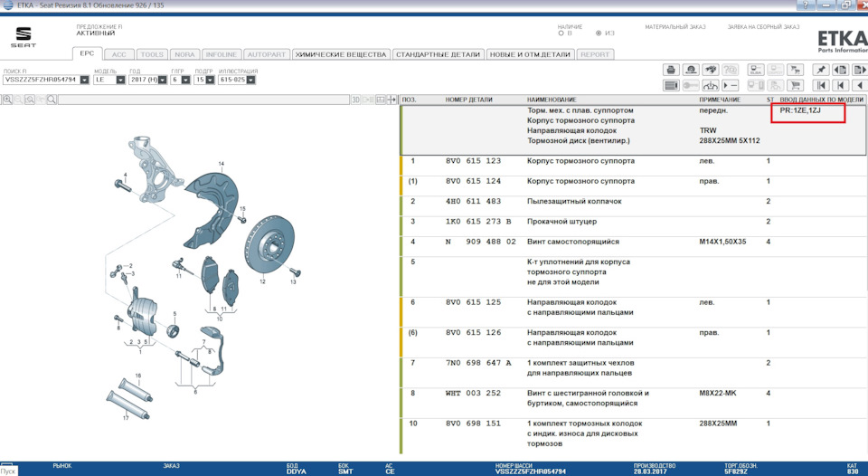Image resolution: width=868 pixels, height=476 pixels.
Task: Click the pushpin icon
Action: click(x=820, y=70)
